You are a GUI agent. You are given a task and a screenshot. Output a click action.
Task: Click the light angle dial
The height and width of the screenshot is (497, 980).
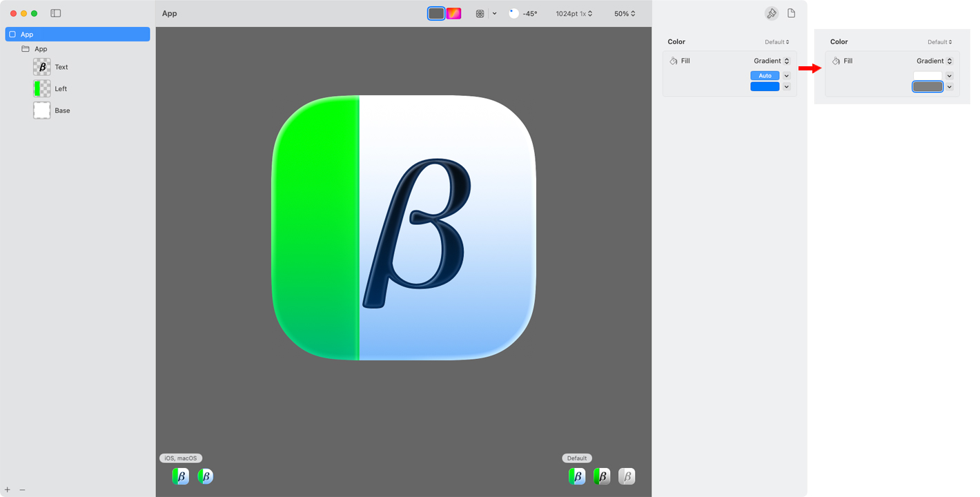[x=513, y=13]
